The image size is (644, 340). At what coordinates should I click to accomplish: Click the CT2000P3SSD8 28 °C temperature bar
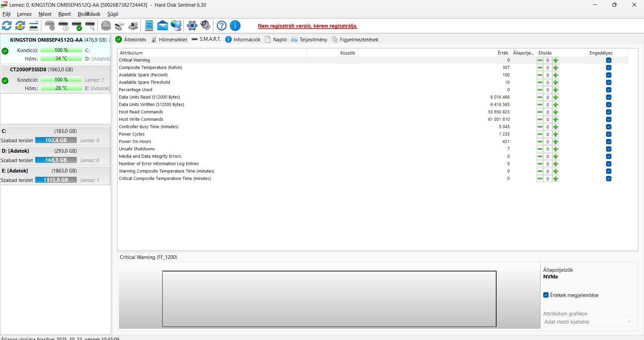[x=61, y=88]
